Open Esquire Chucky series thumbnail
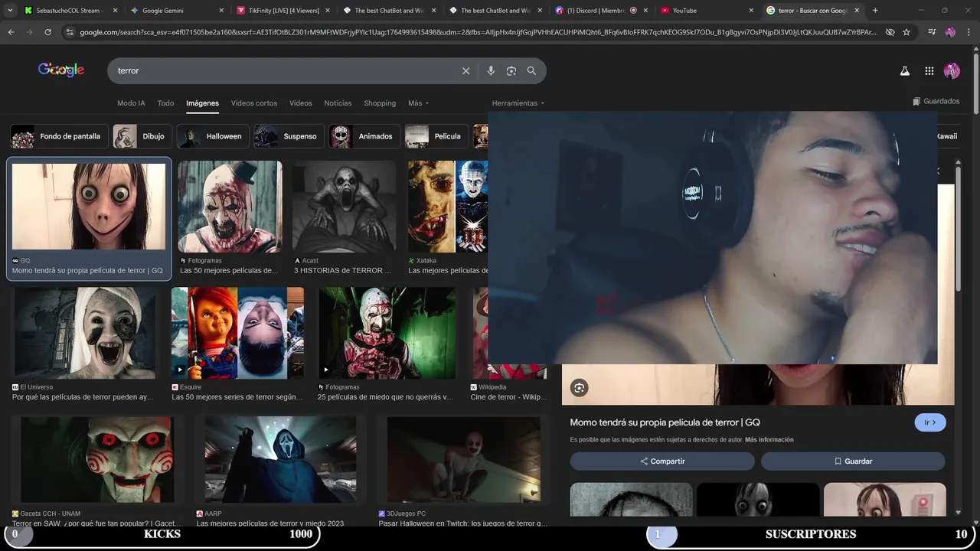Image resolution: width=980 pixels, height=551 pixels. point(238,333)
